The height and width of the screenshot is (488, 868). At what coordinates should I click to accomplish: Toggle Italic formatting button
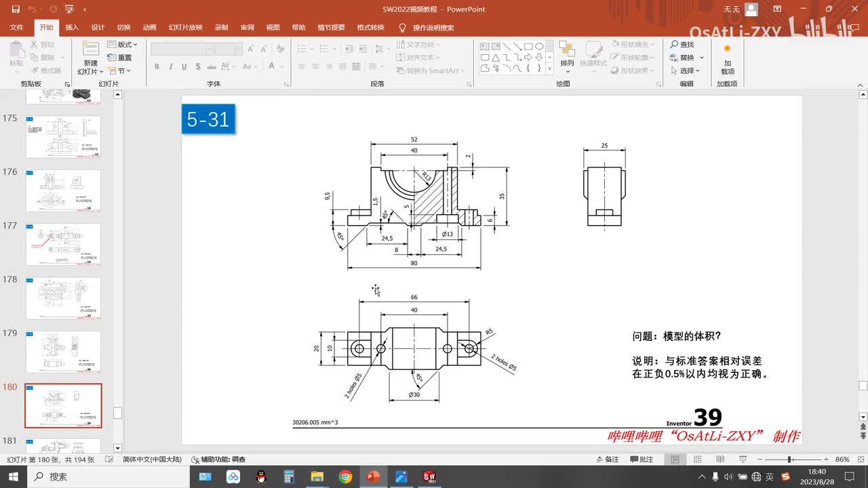point(170,66)
